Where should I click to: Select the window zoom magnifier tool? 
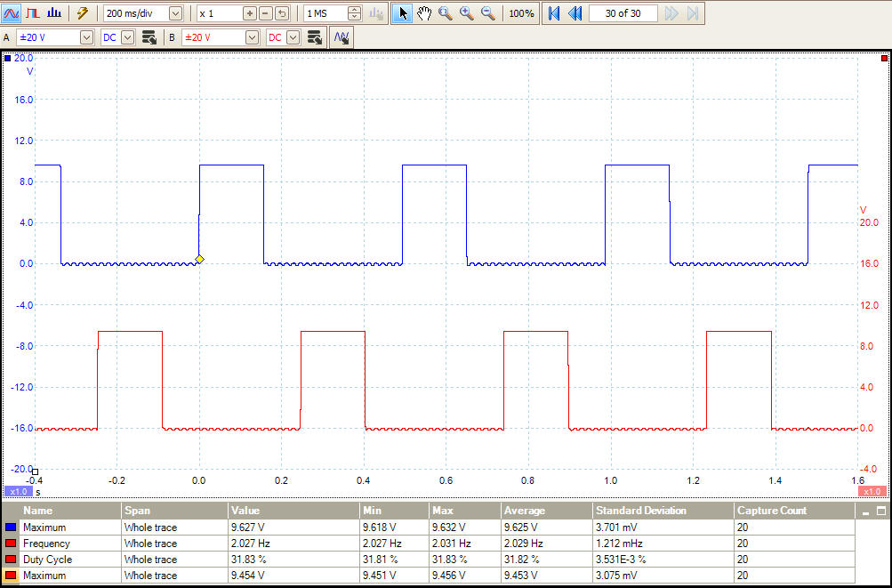tap(446, 13)
